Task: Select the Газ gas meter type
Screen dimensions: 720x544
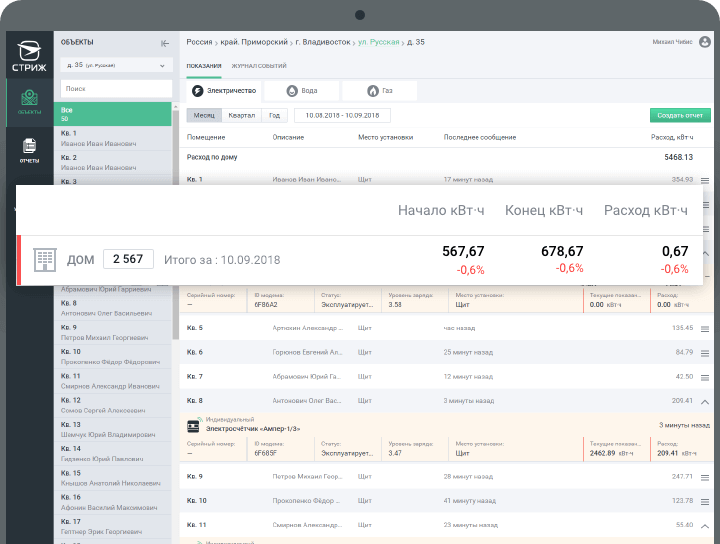Action: [x=380, y=91]
